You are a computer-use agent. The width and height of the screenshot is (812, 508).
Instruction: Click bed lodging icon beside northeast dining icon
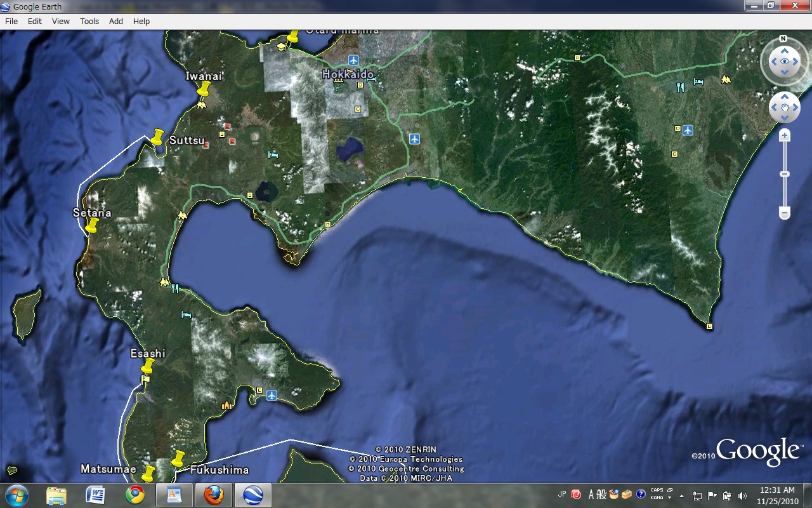(x=698, y=81)
